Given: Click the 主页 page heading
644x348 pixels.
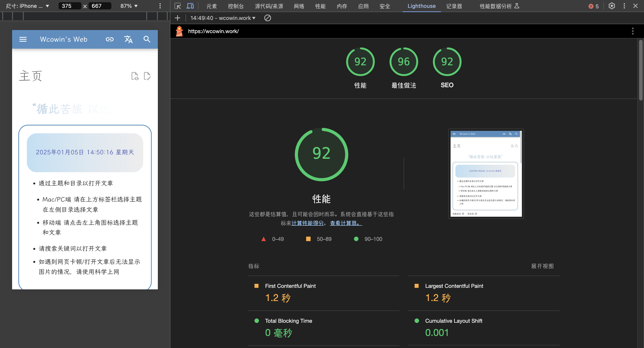Looking at the screenshot, I should 30,76.
